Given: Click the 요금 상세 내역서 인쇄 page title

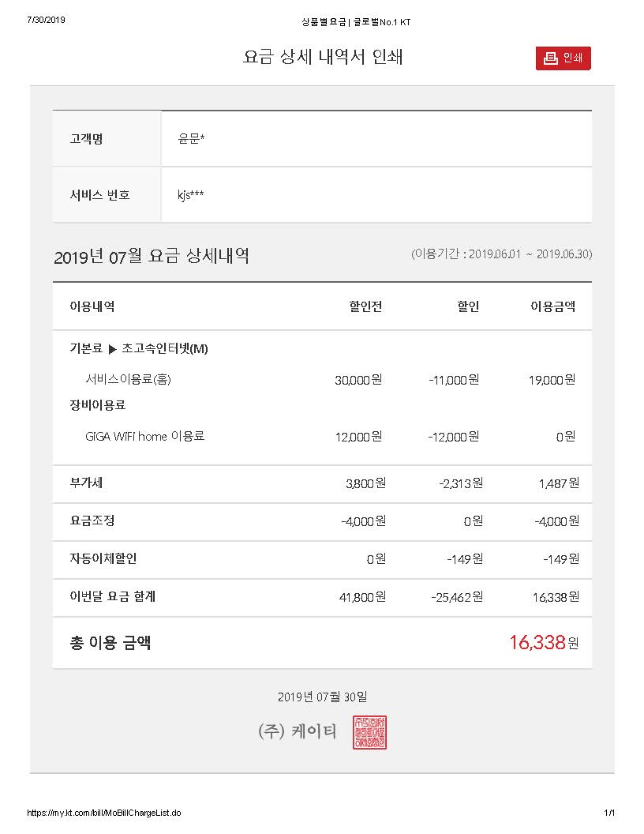Looking at the screenshot, I should (x=323, y=58).
